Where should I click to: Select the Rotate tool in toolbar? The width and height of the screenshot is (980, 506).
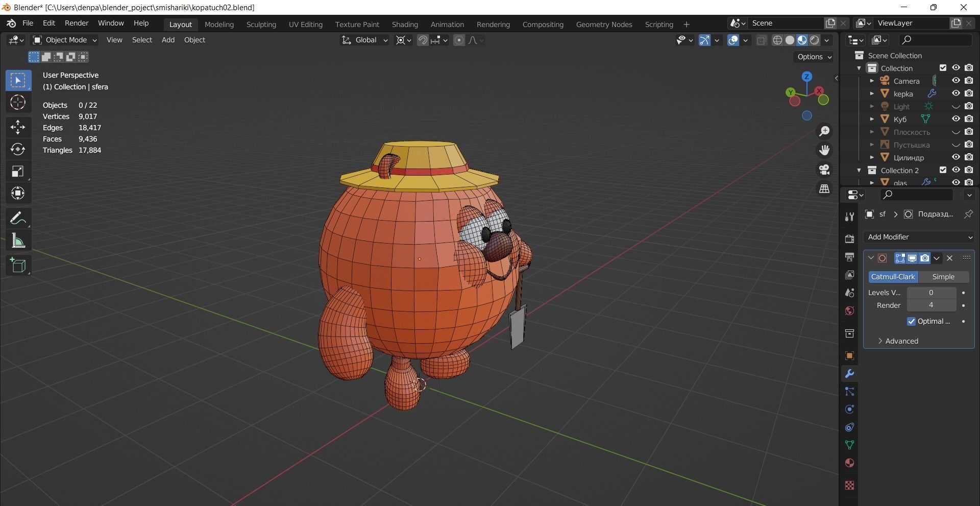18,149
